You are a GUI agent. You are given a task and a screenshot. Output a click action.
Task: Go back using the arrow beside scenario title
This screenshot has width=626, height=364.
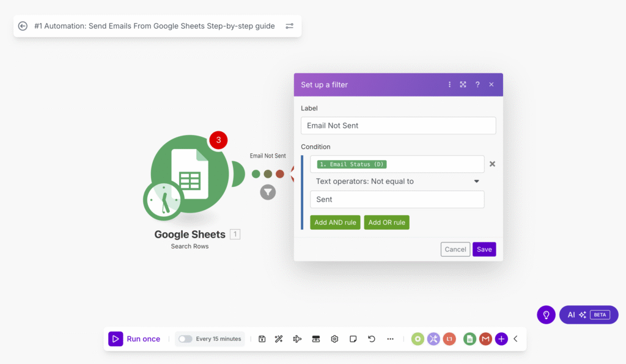[23, 26]
